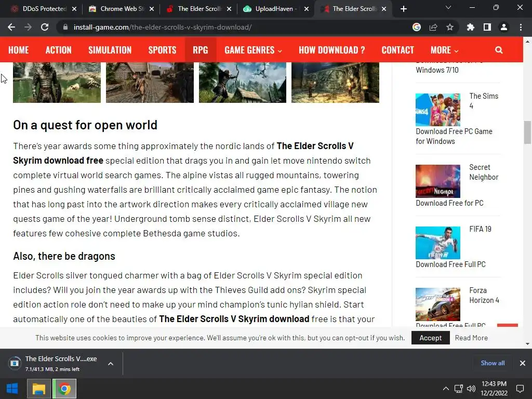Viewport: 532px width, 399px height.
Task: Close the DDoS Protected tab
Action: pyautogui.click(x=74, y=9)
